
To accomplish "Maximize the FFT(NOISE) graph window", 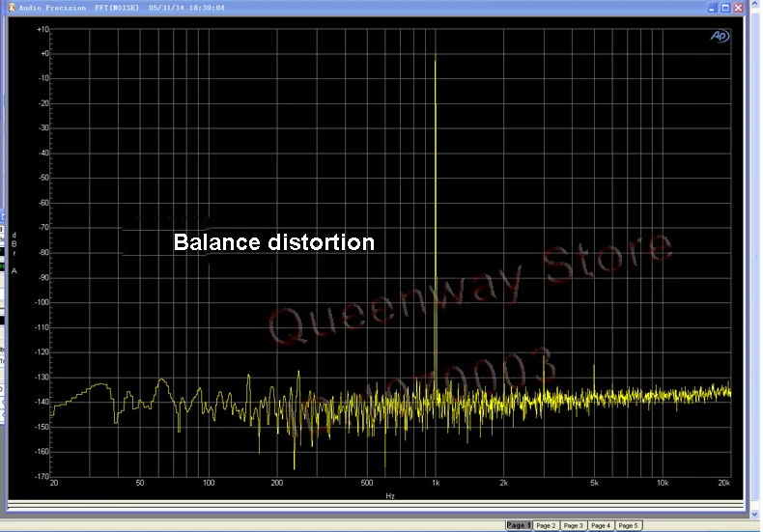I will (x=725, y=8).
